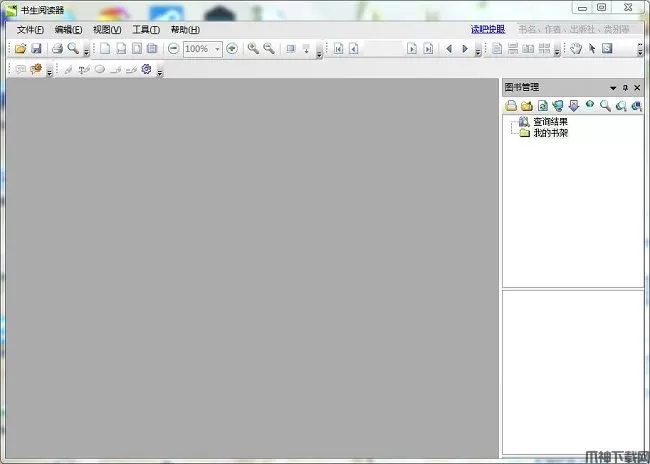Viewport: 650px width, 464px height.
Task: Select continuous facing layout icon
Action: tap(544, 49)
